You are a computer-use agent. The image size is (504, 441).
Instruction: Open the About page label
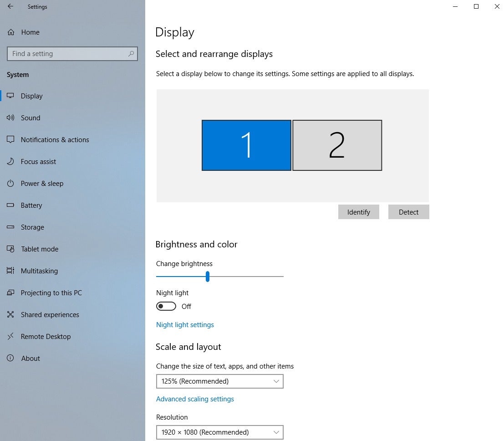point(31,359)
